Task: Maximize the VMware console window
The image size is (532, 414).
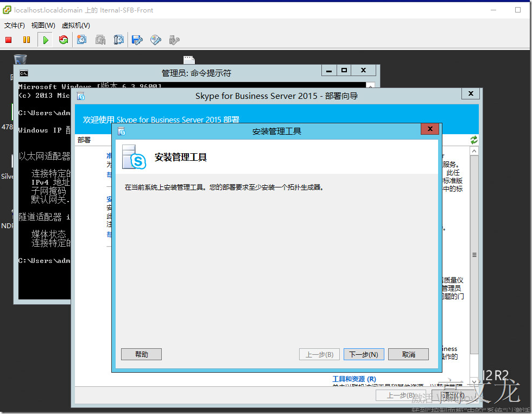Action: coord(518,10)
